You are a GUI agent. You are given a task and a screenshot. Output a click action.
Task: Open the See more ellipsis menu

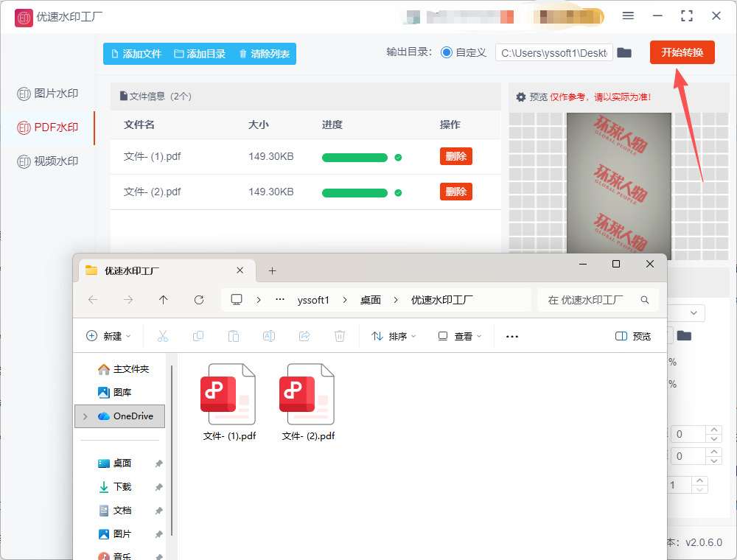tap(512, 337)
